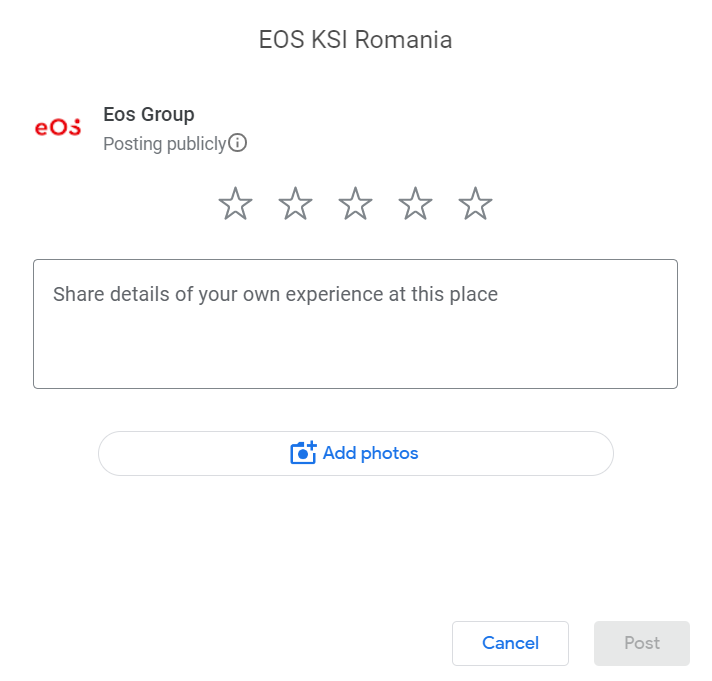Choose the fourth star rating
The image size is (712, 681).
pos(415,204)
